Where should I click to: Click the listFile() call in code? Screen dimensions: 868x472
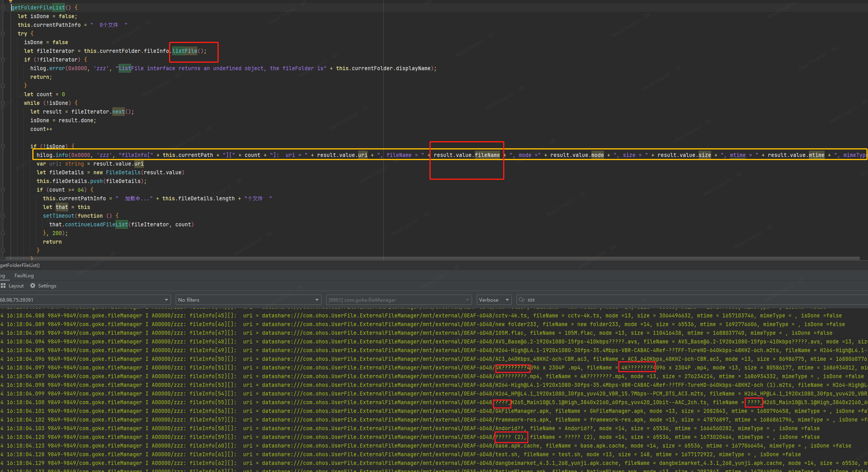click(189, 51)
